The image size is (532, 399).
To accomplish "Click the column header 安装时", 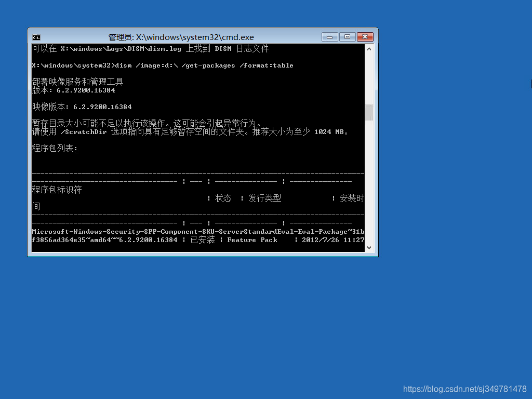I will (x=352, y=198).
